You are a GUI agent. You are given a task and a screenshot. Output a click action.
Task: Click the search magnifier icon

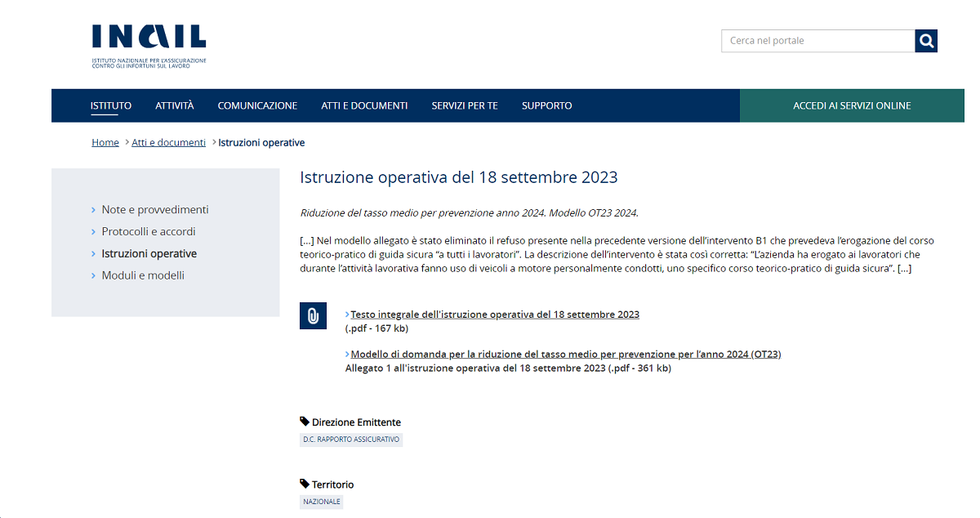point(925,40)
